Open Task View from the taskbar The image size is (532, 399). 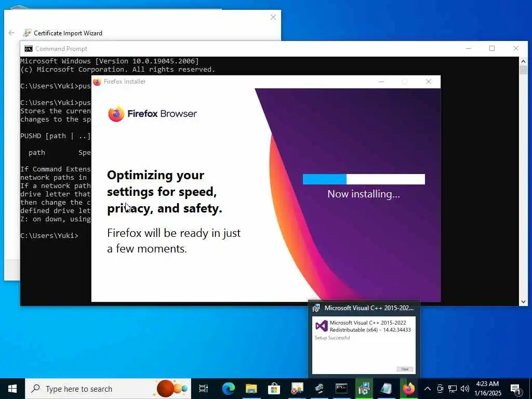(204, 389)
